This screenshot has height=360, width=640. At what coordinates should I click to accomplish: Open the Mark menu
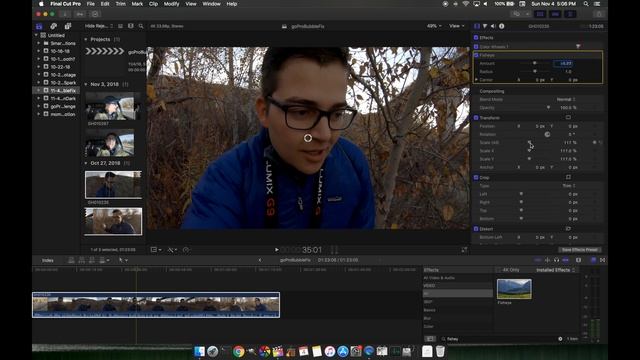[x=137, y=4]
